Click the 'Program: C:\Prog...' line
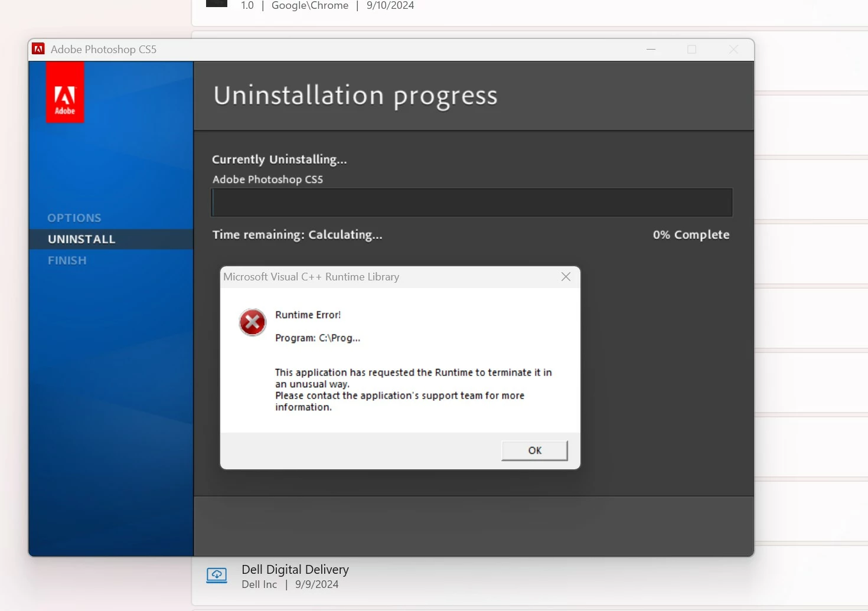The height and width of the screenshot is (611, 868). point(318,338)
